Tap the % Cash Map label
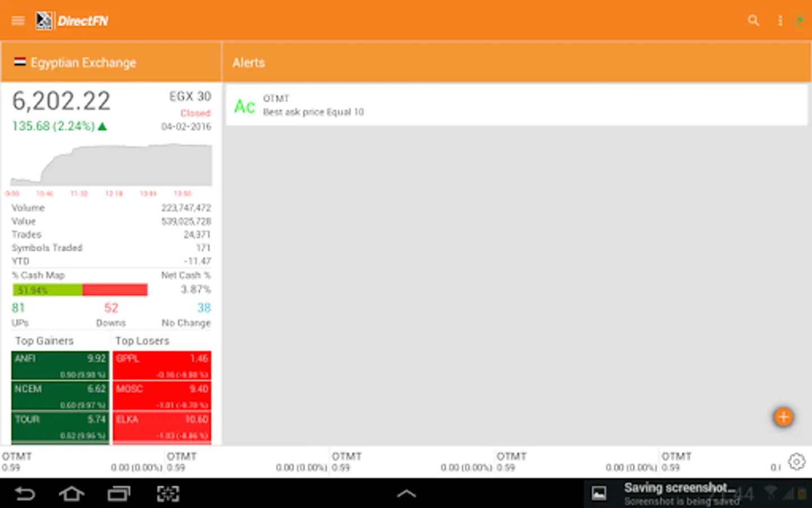Screen dimensions: 812x508 click(38, 275)
